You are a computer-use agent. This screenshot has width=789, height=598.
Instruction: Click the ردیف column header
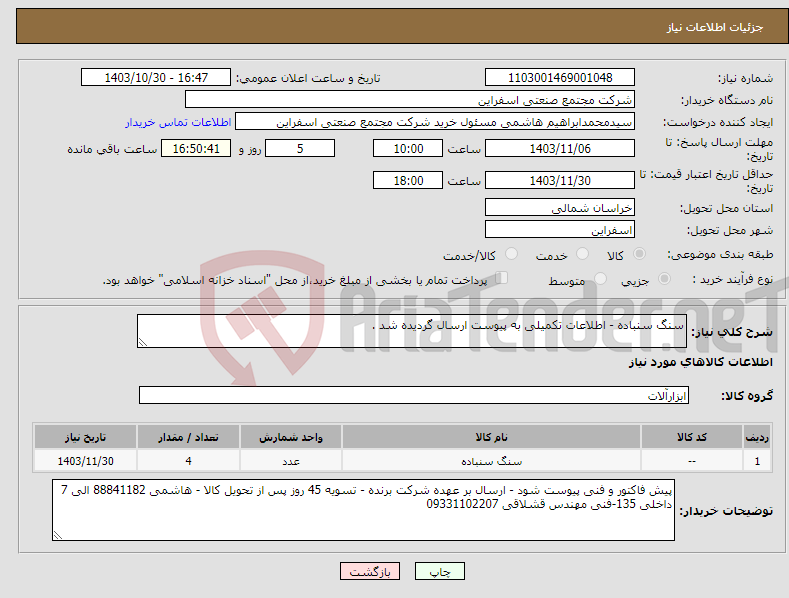[x=757, y=437]
